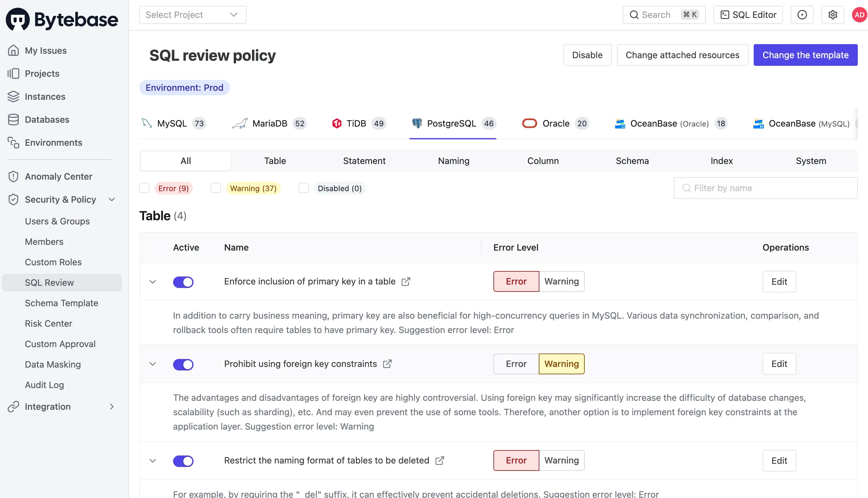This screenshot has height=498, width=868.
Task: Open Environments from the sidebar
Action: coord(53,142)
